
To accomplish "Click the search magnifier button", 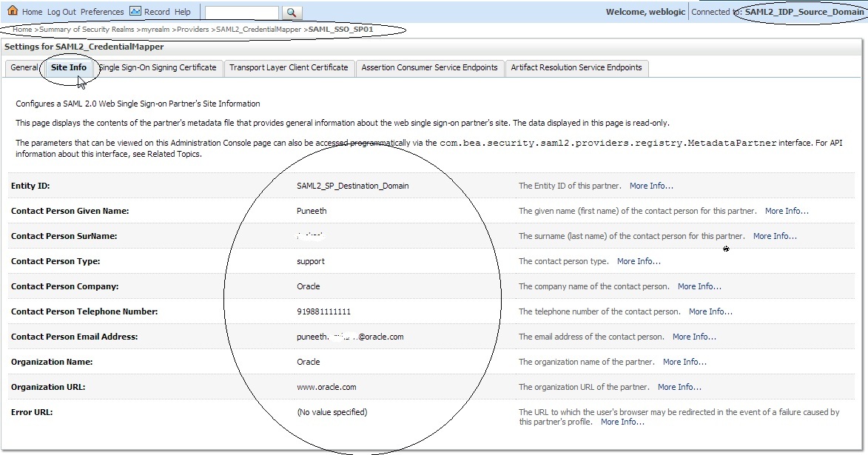I will point(292,12).
